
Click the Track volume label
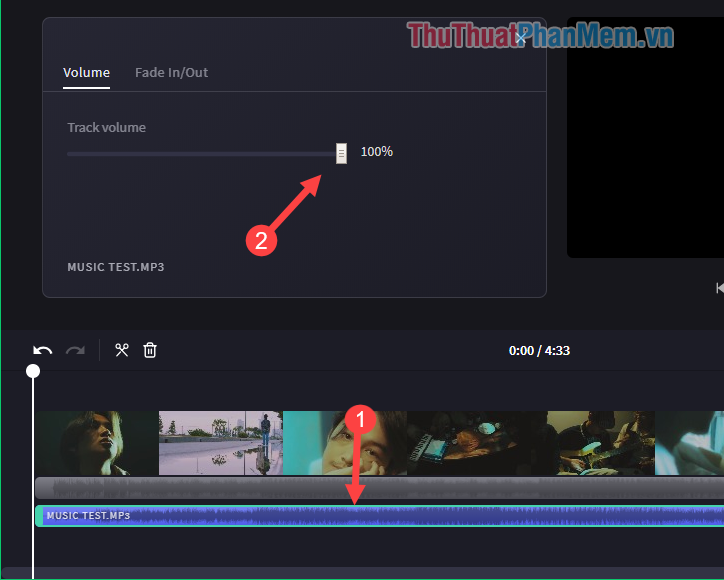pyautogui.click(x=107, y=127)
